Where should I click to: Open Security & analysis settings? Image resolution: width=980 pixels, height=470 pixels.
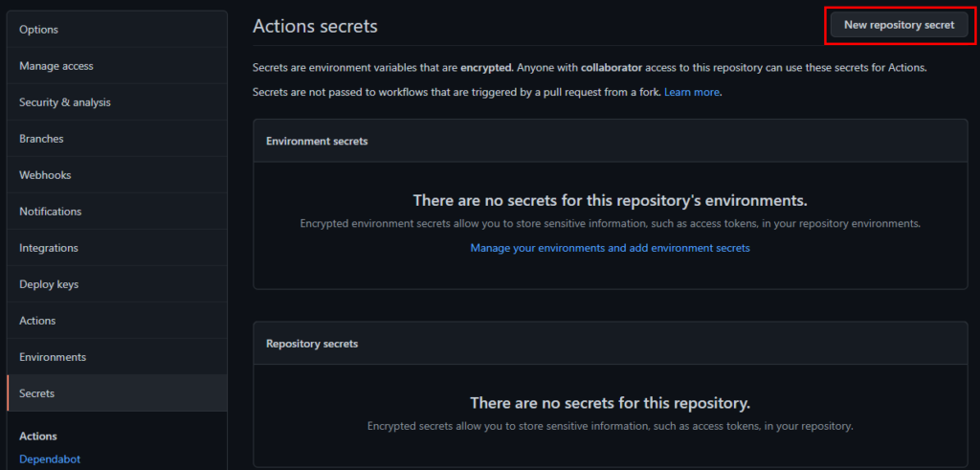point(65,102)
